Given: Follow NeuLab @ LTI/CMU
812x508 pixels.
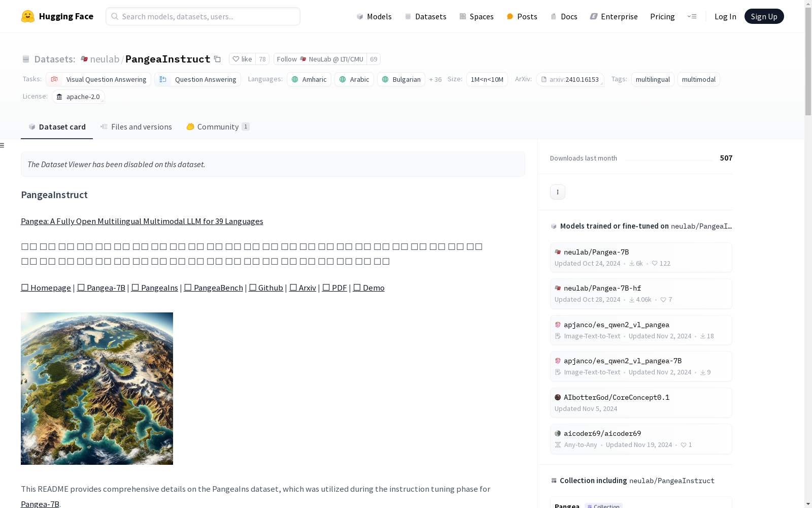Looking at the screenshot, I should tap(320, 59).
